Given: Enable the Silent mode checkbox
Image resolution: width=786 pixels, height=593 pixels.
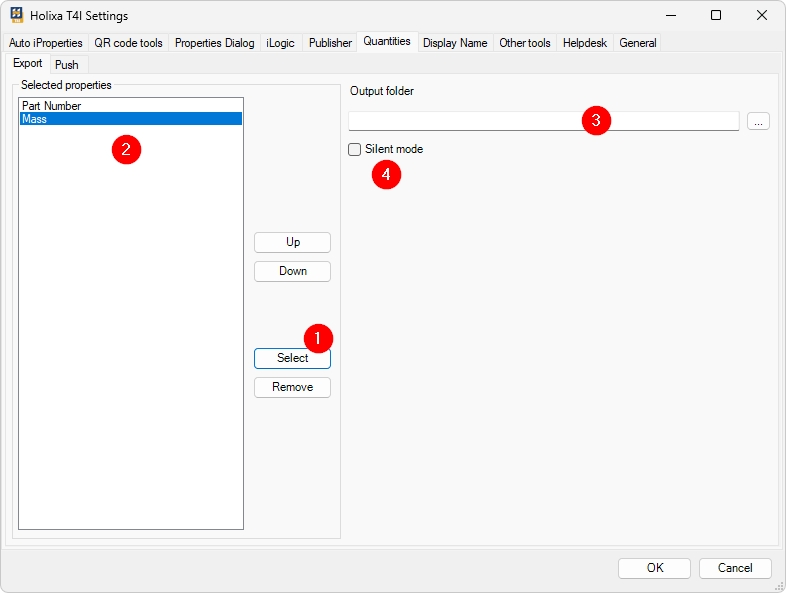Looking at the screenshot, I should click(354, 149).
